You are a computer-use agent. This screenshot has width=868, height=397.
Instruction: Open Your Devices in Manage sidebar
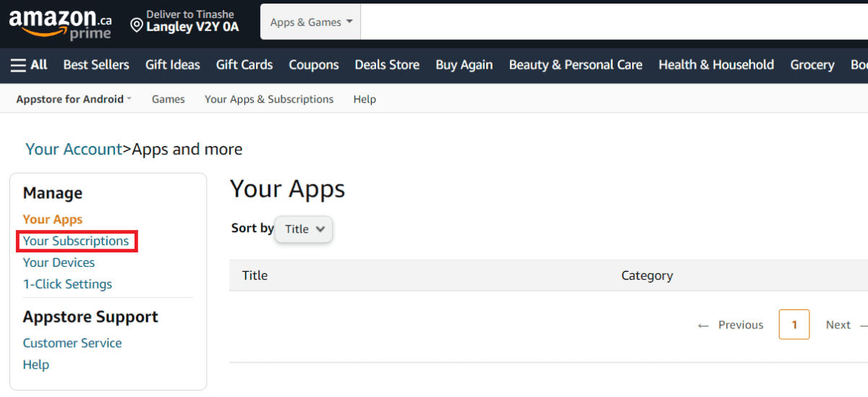(x=59, y=262)
